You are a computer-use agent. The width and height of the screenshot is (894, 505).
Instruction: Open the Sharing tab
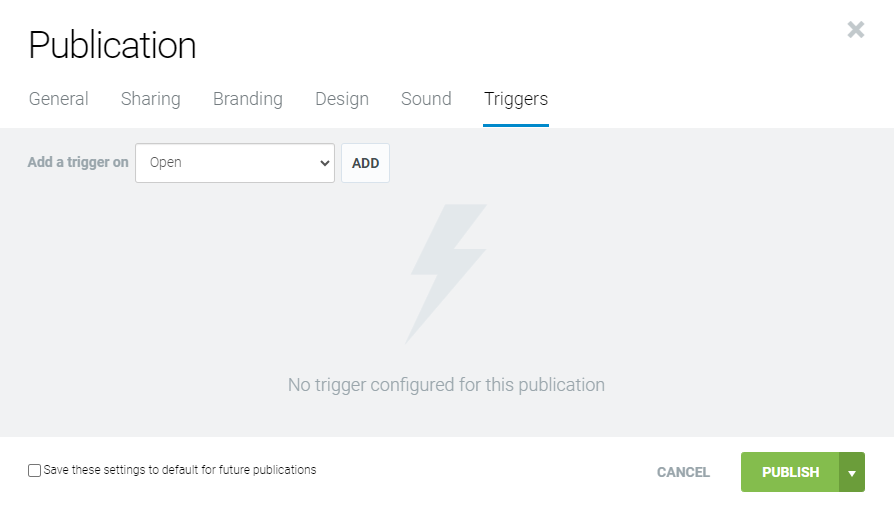click(x=150, y=99)
